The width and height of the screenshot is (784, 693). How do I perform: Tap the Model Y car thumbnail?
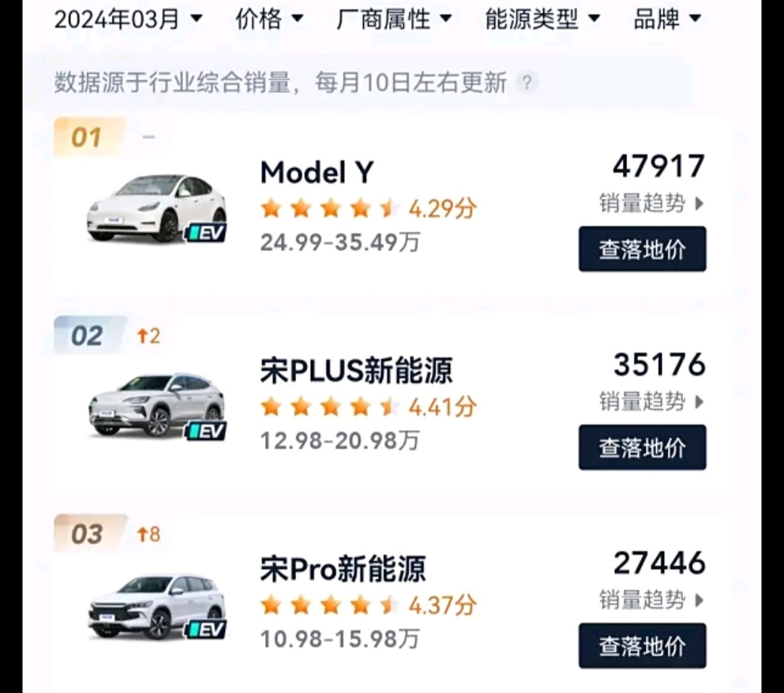pos(157,208)
